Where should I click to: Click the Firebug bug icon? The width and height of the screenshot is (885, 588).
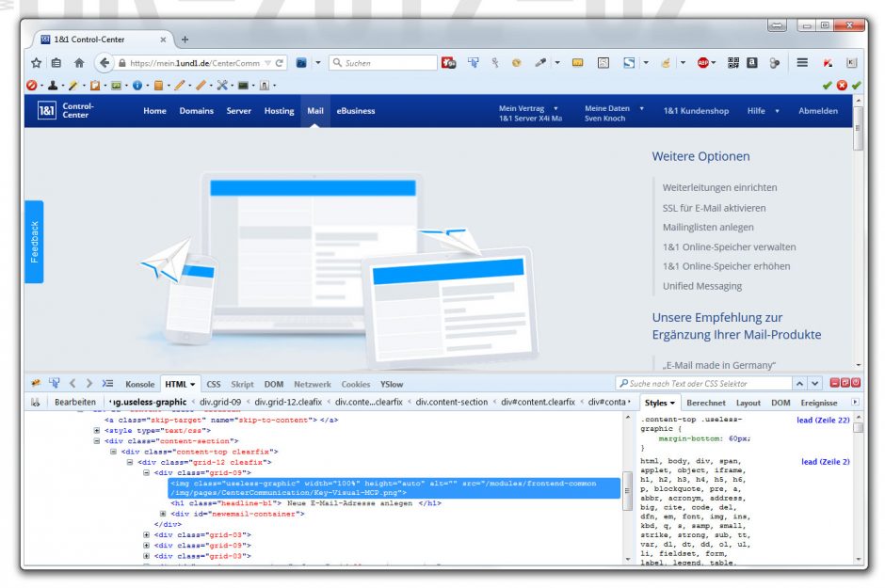click(36, 383)
